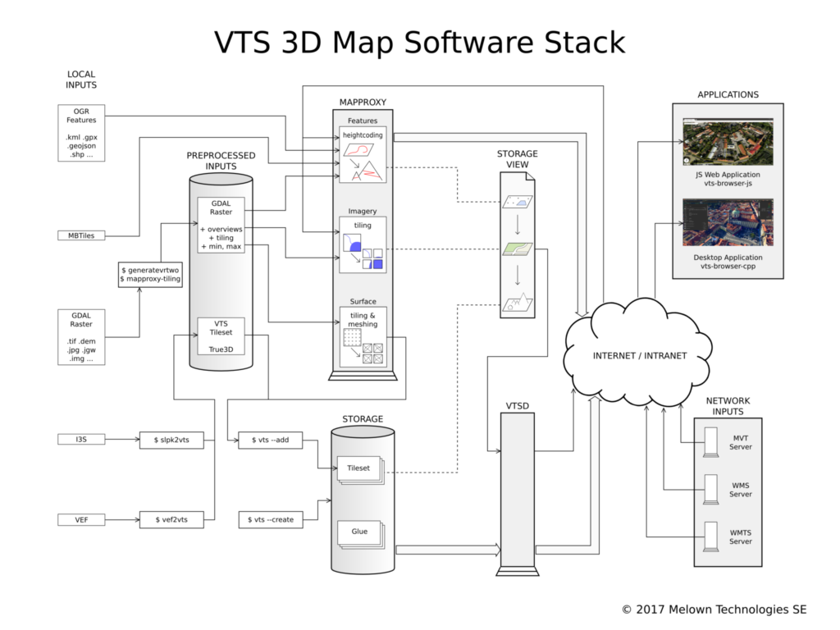
Task: Click the LOCAL INPUTS label
Action: point(81,80)
